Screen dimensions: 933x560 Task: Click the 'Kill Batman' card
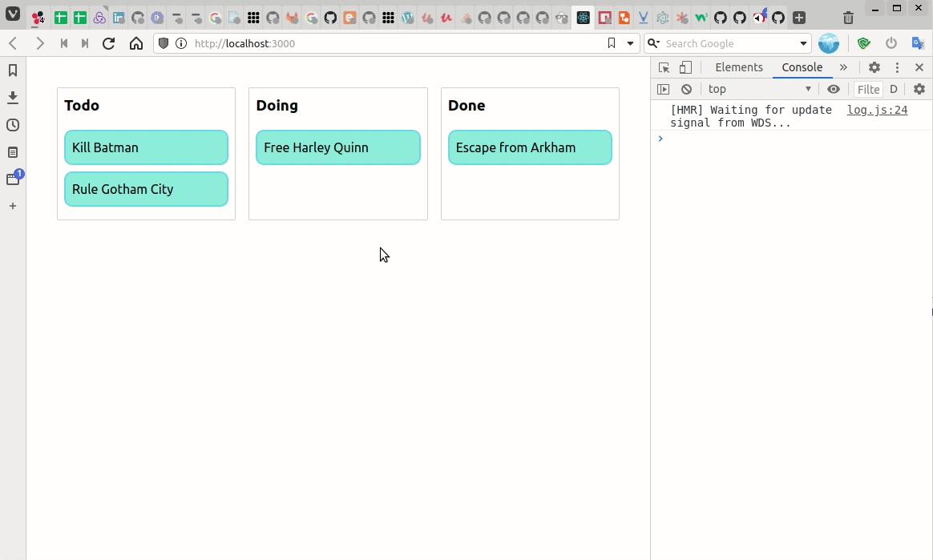point(146,147)
